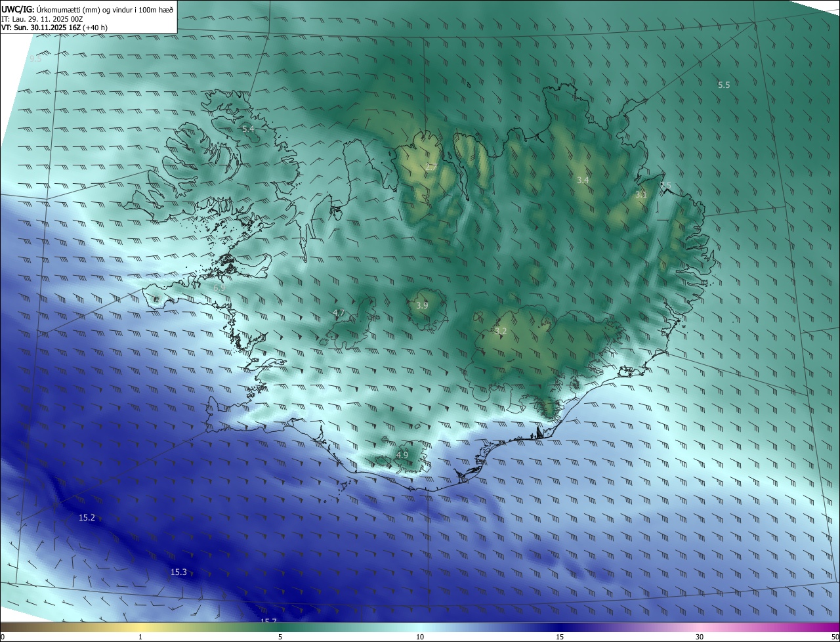
Task: Click the colorbar tick label 1
Action: pyautogui.click(x=140, y=637)
